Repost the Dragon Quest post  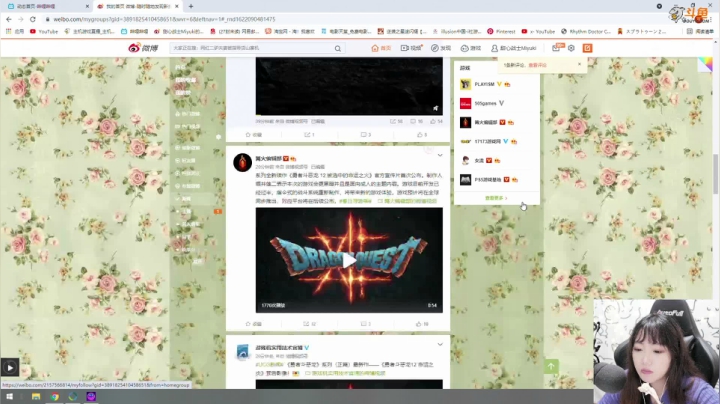pos(310,324)
